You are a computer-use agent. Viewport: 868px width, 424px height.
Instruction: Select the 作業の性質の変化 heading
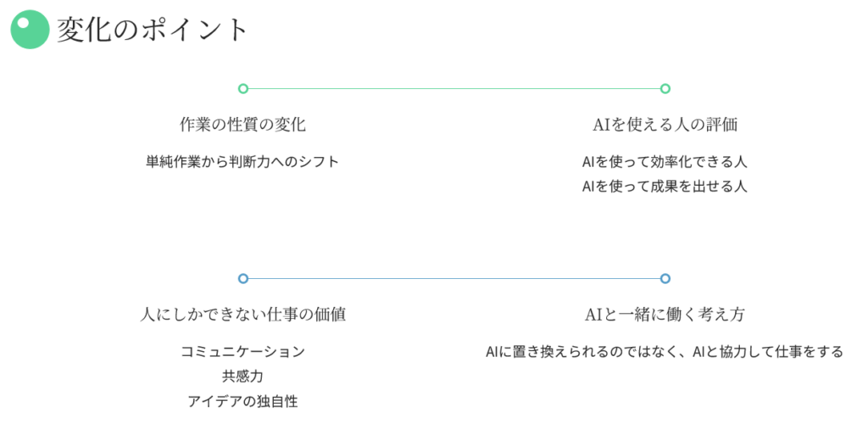point(242,125)
